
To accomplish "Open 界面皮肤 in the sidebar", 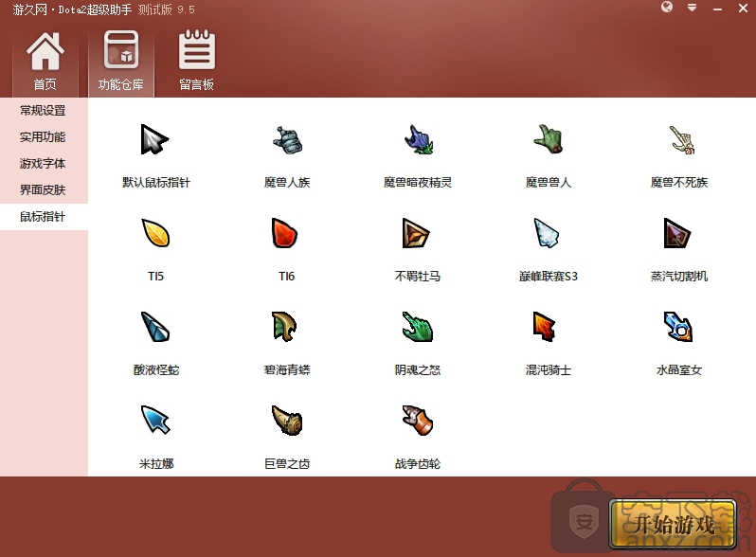I will tap(44, 190).
